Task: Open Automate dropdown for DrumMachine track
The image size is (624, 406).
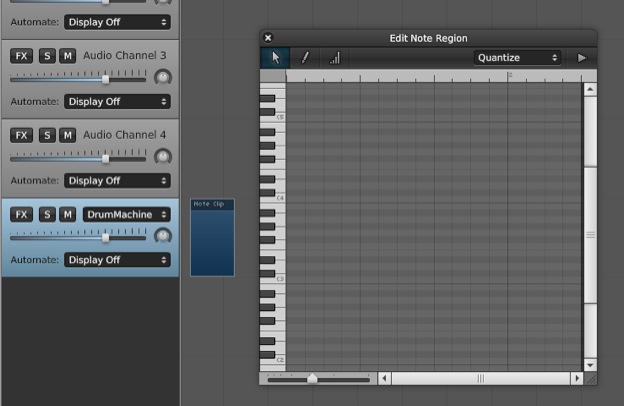Action: pos(117,260)
